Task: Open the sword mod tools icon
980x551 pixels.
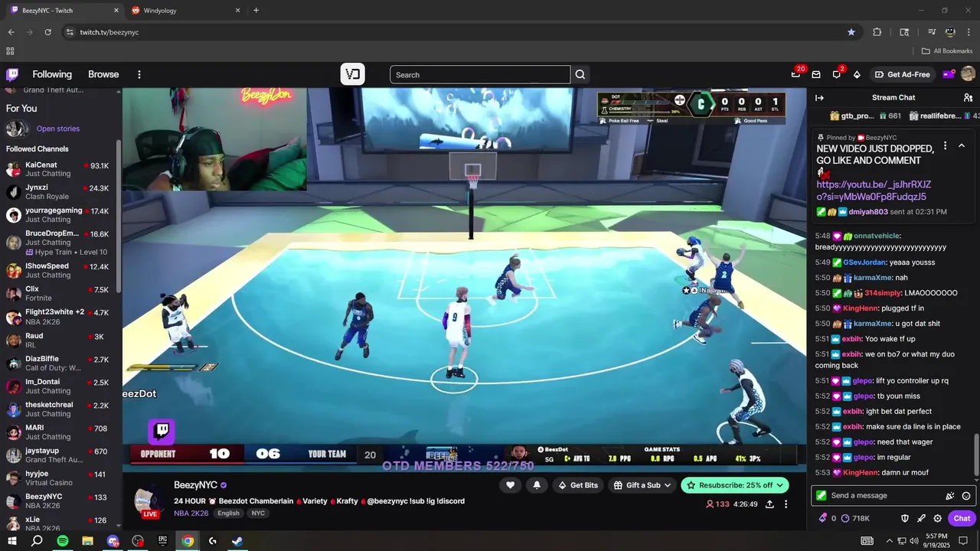Action: (x=921, y=518)
